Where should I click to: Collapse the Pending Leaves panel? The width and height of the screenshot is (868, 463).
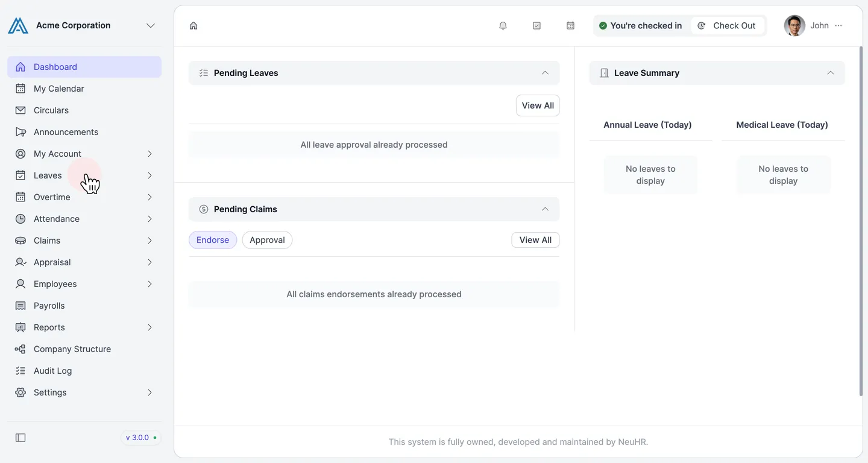545,73
